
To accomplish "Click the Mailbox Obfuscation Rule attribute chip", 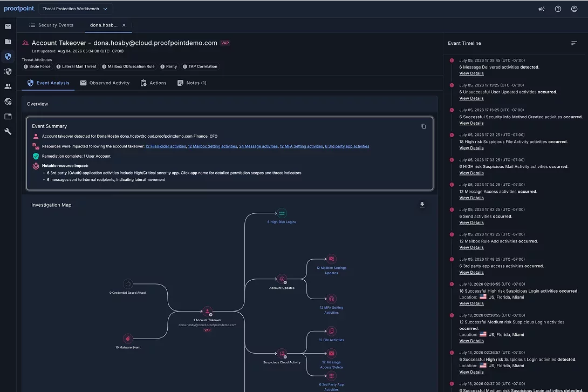I will tap(128, 66).
